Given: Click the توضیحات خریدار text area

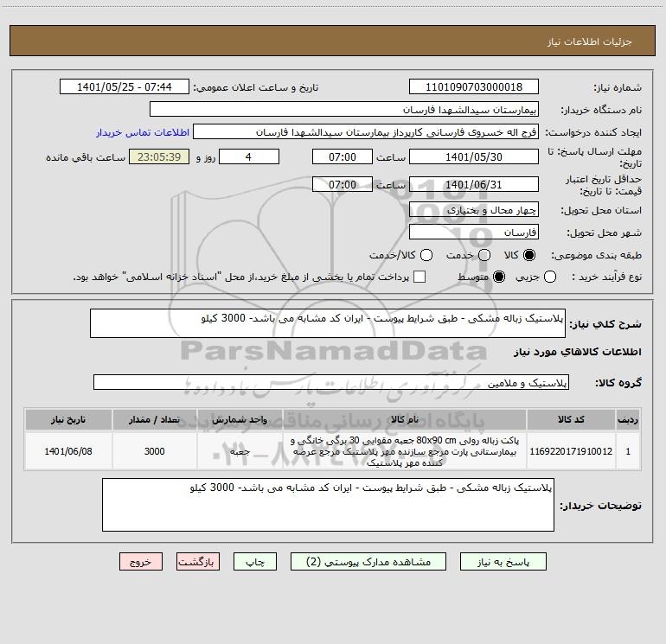Looking at the screenshot, I should tap(328, 505).
